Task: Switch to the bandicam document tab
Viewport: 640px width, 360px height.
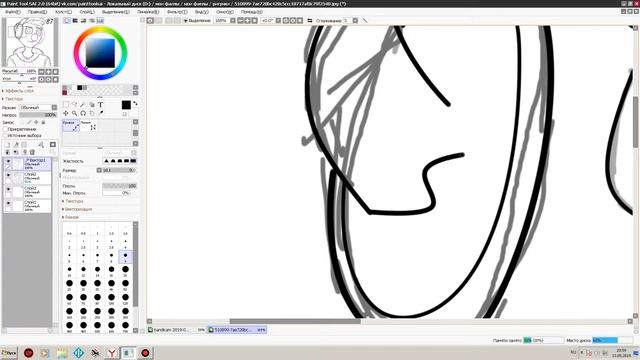Action: (x=176, y=330)
